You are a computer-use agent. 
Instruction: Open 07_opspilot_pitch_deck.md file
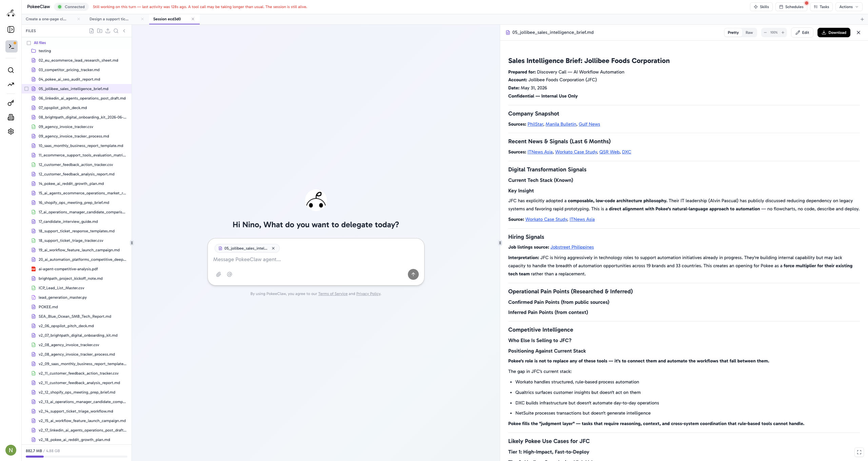tap(63, 108)
